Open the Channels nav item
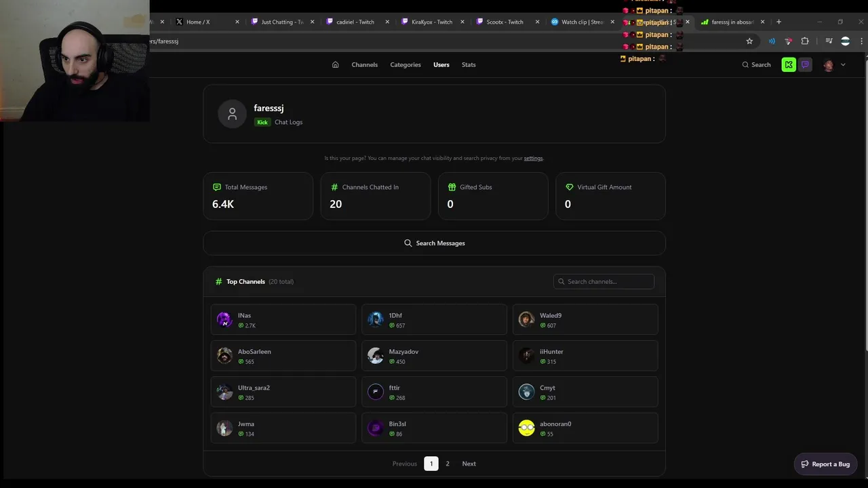The width and height of the screenshot is (868, 488). pyautogui.click(x=364, y=64)
